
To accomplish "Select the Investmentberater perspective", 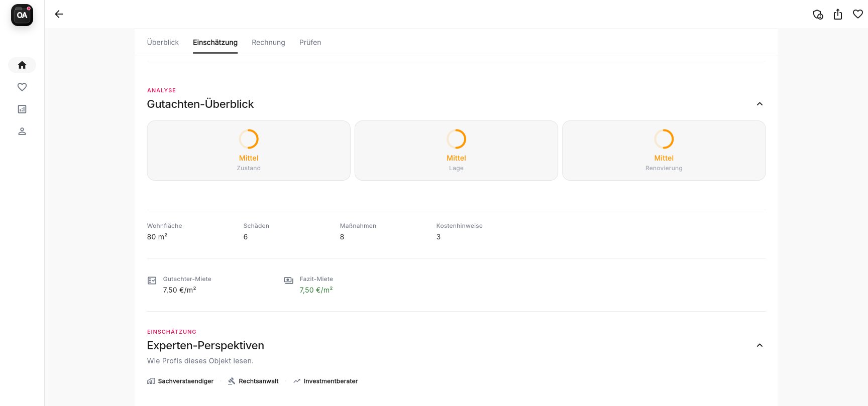I will 326,381.
